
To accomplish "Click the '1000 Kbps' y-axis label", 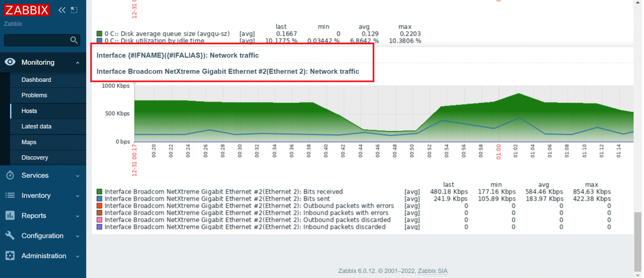I will coord(116,86).
